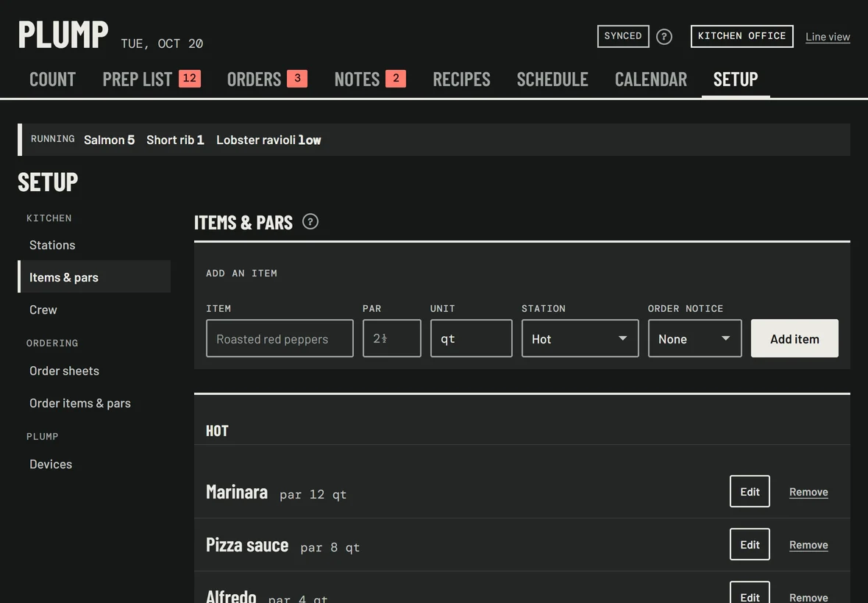This screenshot has width=868, height=603.
Task: Click the date Tue, Oct 20
Action: tap(162, 43)
